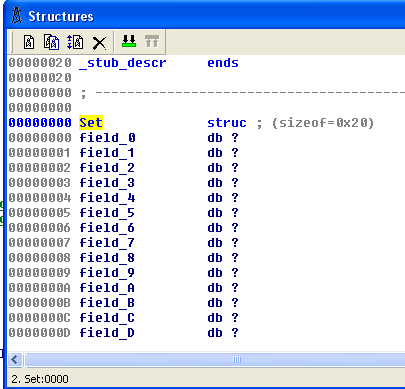This screenshot has width=405, height=389.
Task: Select field_B member
Action: [107, 303]
